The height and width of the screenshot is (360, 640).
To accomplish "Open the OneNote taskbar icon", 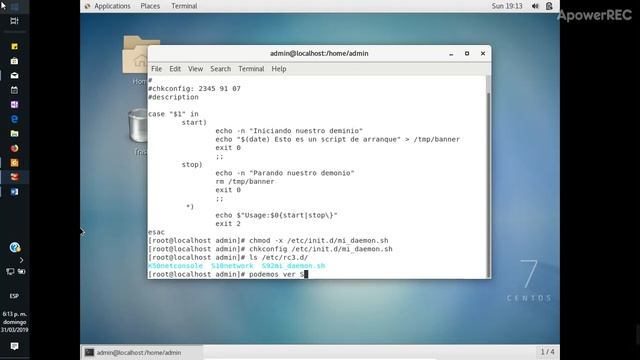I will tap(14, 104).
